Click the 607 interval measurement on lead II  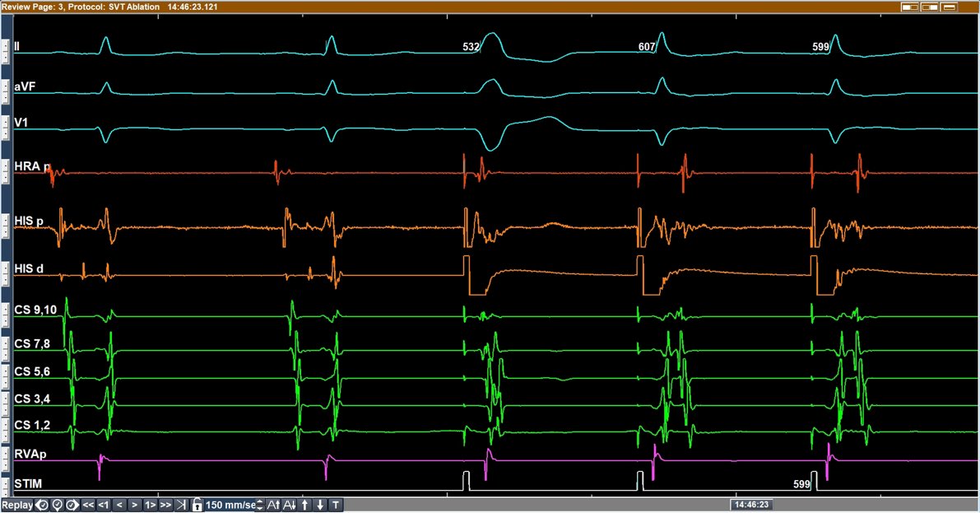click(647, 47)
